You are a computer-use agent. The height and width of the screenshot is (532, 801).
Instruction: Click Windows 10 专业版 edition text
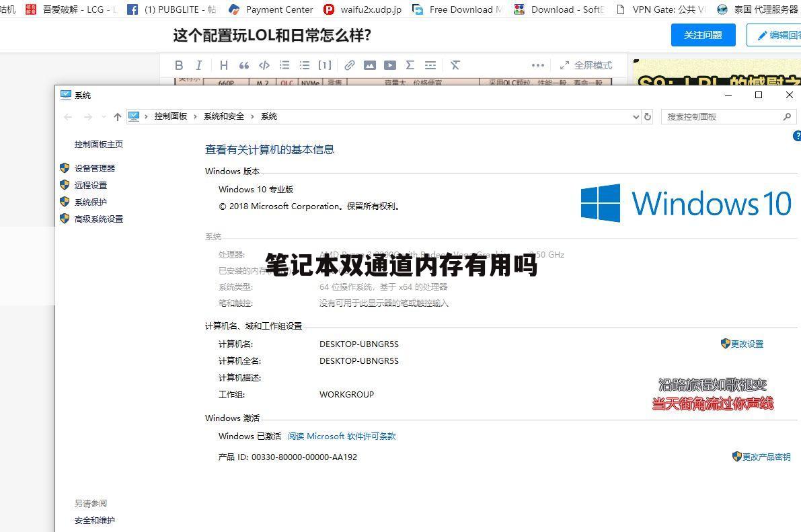[x=256, y=189]
